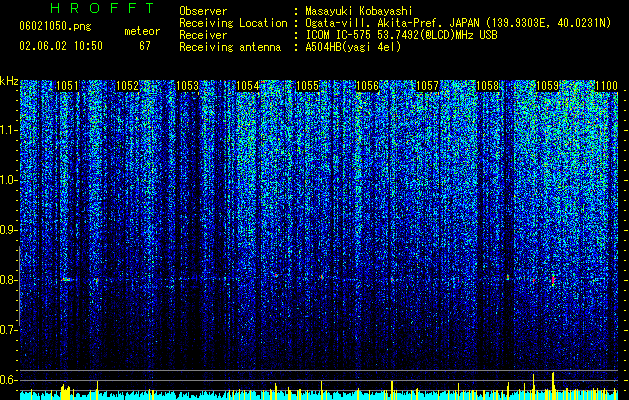Screen dimensions: 629x400
Task: Click the A504HB(yagi 4el) antenna text
Action: 353,47
